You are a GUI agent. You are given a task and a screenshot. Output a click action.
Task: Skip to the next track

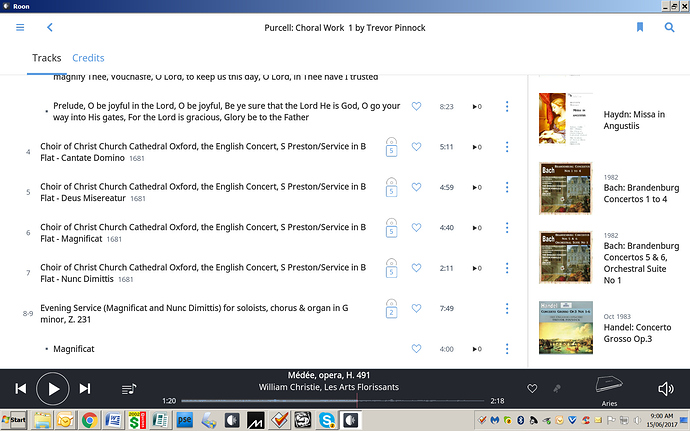[85, 389]
